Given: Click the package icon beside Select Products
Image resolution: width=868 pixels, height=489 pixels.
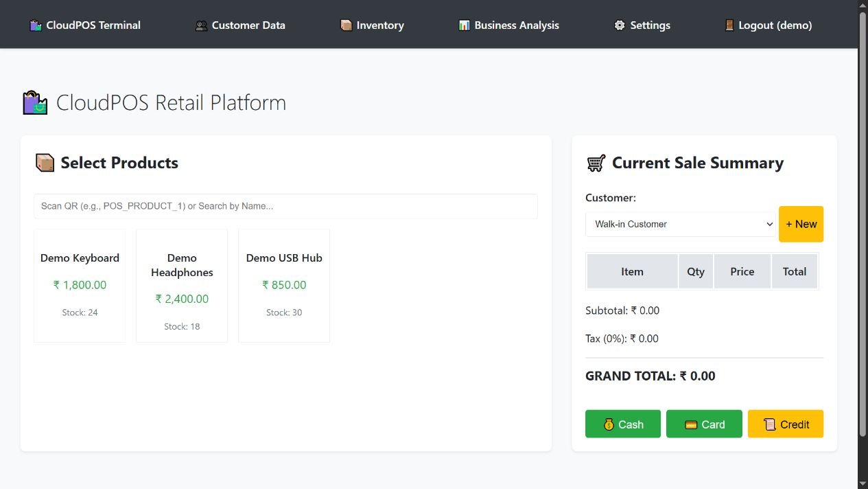Looking at the screenshot, I should click(x=45, y=163).
